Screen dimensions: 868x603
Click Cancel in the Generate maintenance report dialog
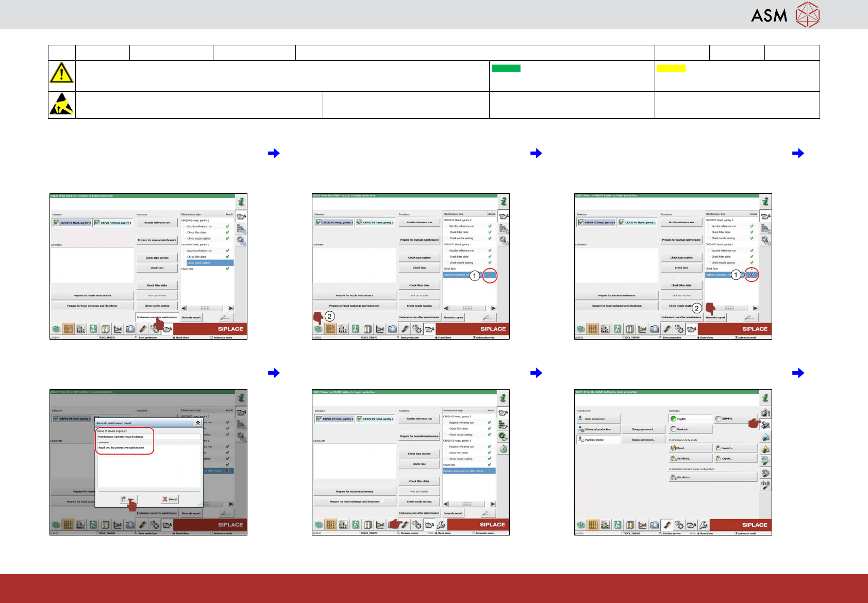pyautogui.click(x=170, y=499)
